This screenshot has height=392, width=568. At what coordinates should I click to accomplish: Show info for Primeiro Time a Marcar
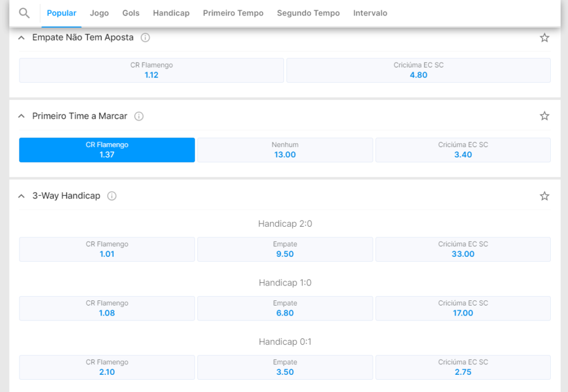pos(139,116)
